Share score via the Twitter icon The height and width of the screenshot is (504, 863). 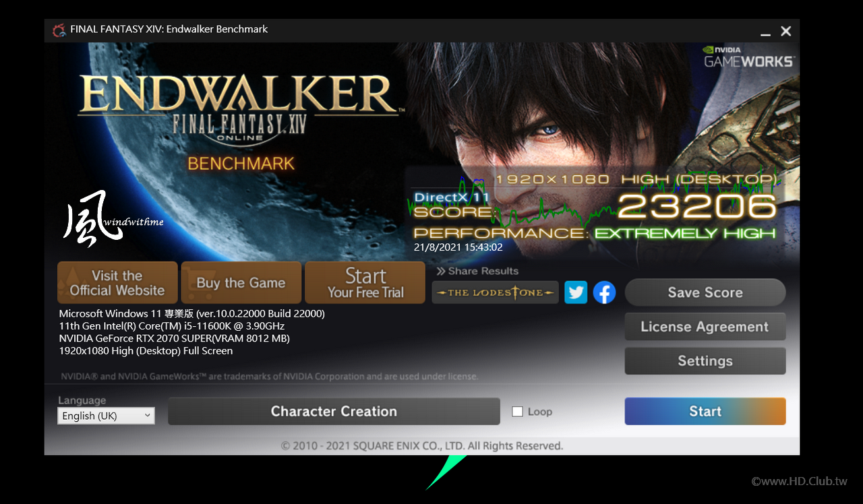click(576, 292)
